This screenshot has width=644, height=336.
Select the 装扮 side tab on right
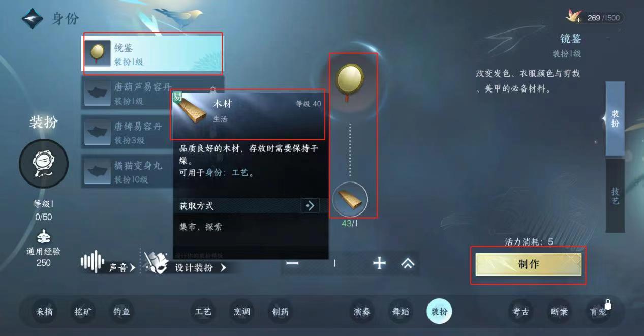click(615, 118)
